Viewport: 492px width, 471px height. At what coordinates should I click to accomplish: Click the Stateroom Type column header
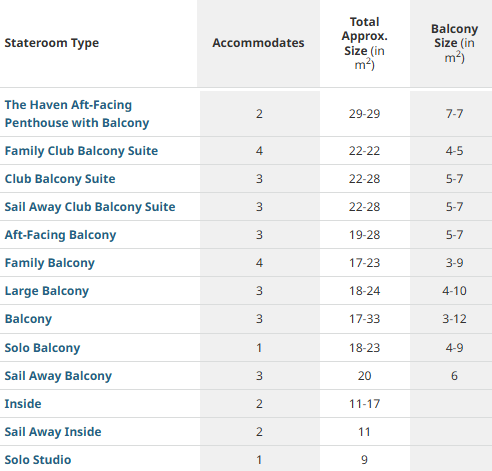click(x=52, y=43)
